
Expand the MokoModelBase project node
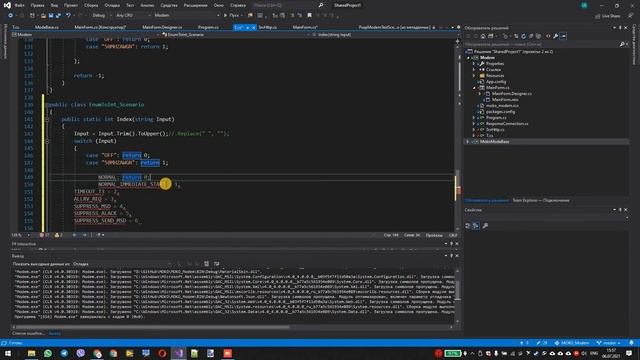point(469,142)
